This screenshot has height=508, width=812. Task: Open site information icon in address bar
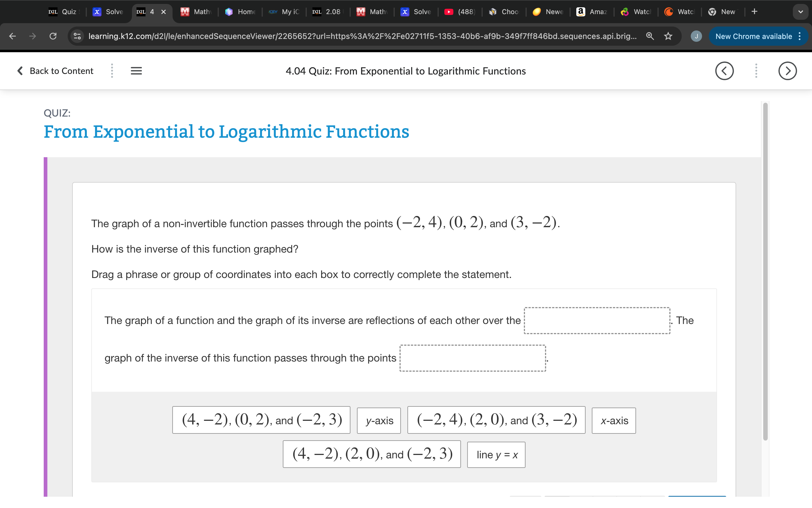pos(77,36)
